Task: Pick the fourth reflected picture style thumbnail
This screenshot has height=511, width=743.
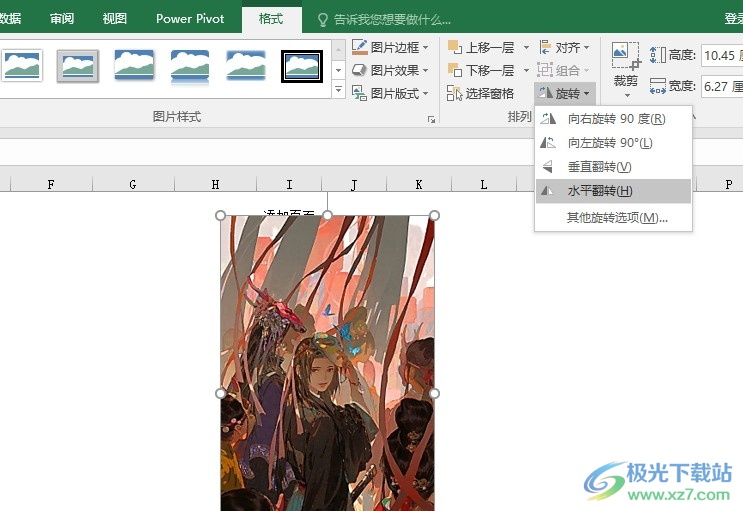Action: point(190,65)
